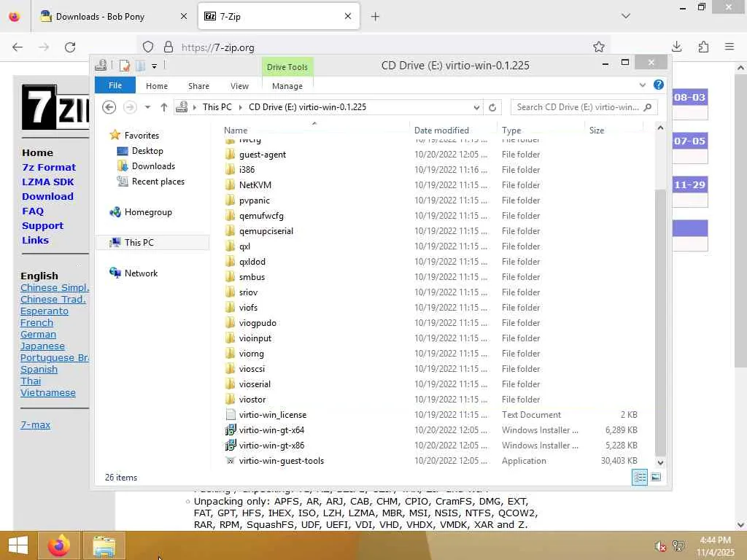Click the Firefox taskbar icon
747x560 pixels.
pyautogui.click(x=58, y=545)
